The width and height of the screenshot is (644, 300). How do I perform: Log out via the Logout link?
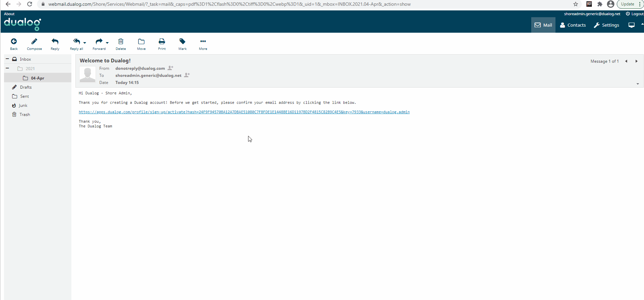point(635,14)
